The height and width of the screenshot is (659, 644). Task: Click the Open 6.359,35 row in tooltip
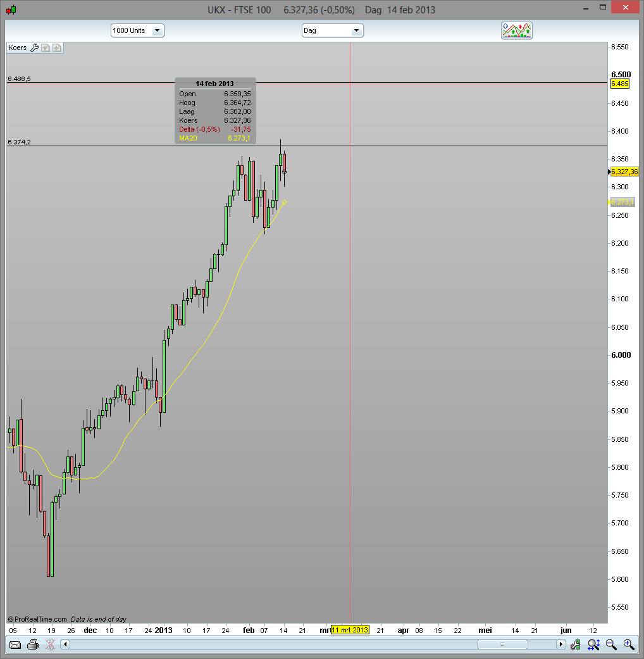(x=214, y=94)
